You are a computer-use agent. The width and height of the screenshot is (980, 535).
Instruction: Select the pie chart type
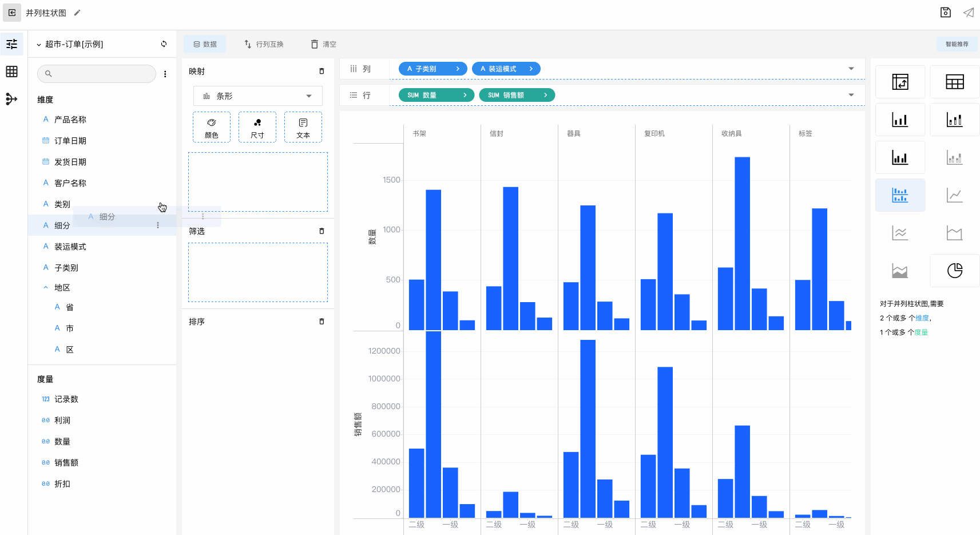pyautogui.click(x=954, y=271)
